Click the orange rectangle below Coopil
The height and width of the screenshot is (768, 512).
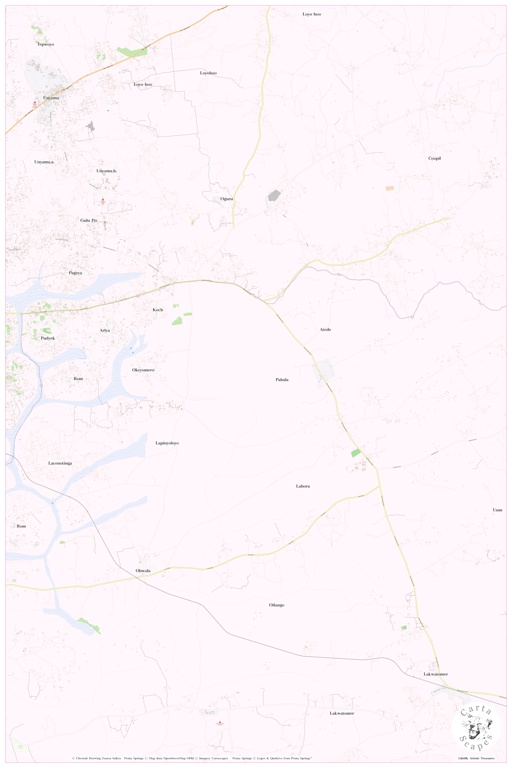[x=390, y=188]
